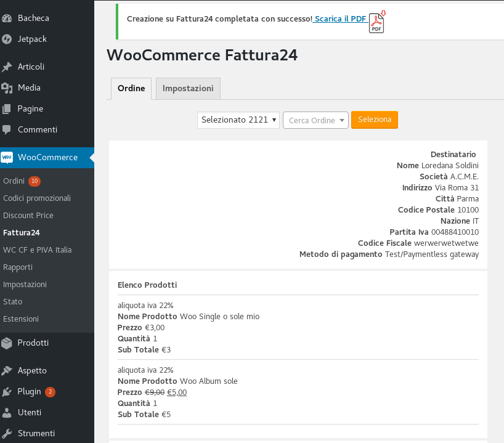Click product name Woo Album sole
Image resolution: width=504 pixels, height=443 pixels.
point(209,381)
